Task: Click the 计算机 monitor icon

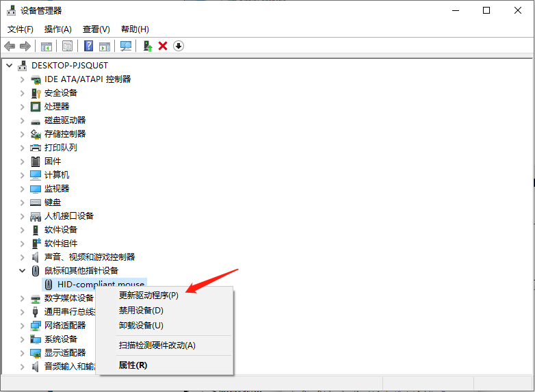Action: [x=36, y=175]
